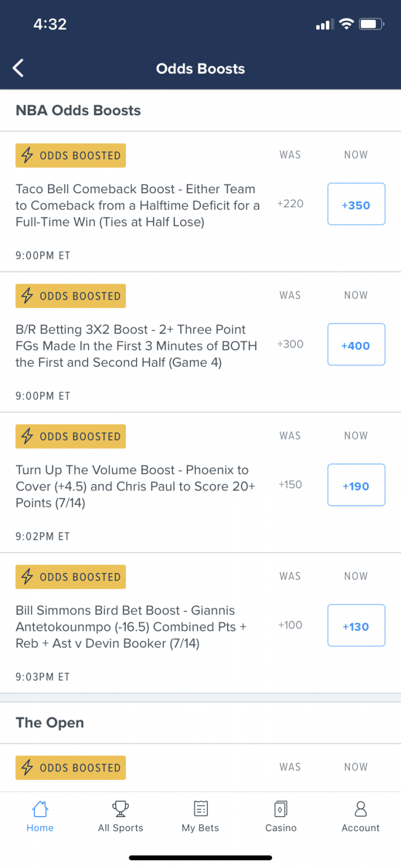Select the +350 boosted odds
Image resolution: width=401 pixels, height=868 pixels.
[356, 204]
